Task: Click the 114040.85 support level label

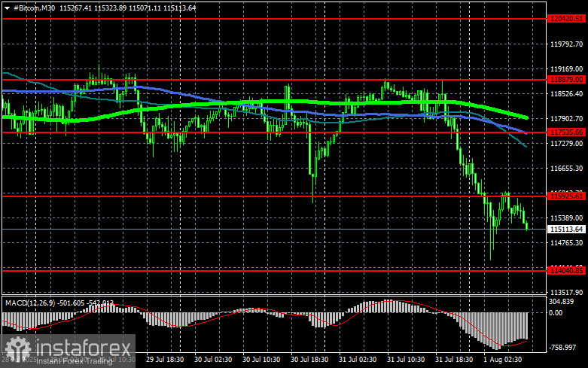Action: [566, 271]
